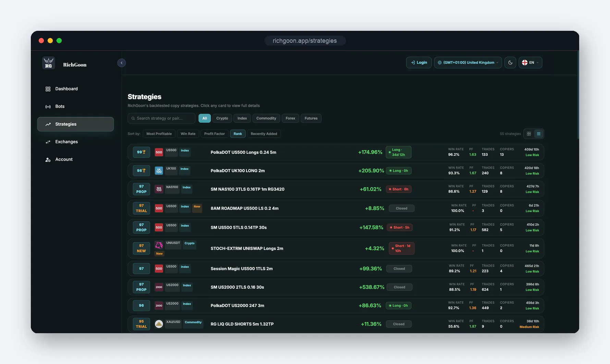Sort strategies by Win Rate
This screenshot has width=610, height=364.
[188, 134]
